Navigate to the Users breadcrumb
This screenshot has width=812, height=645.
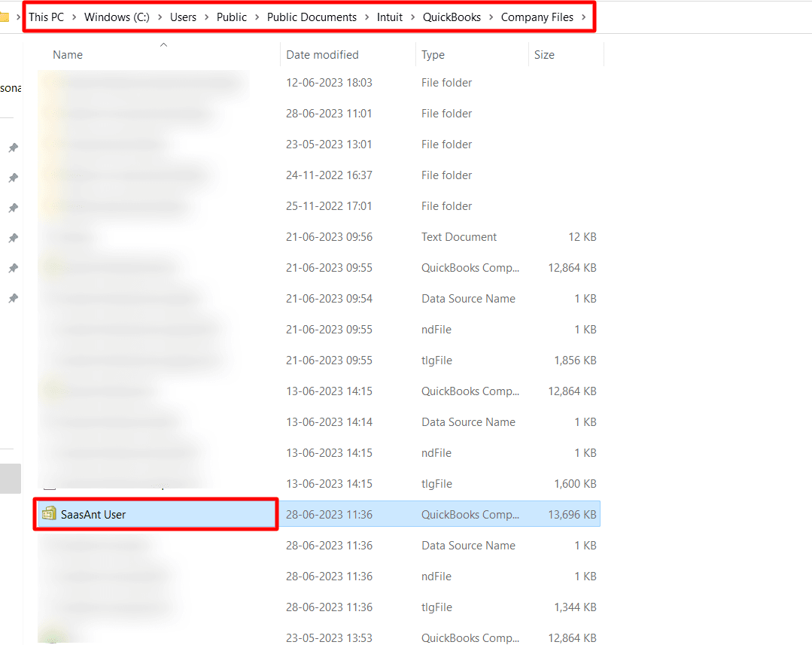point(183,17)
